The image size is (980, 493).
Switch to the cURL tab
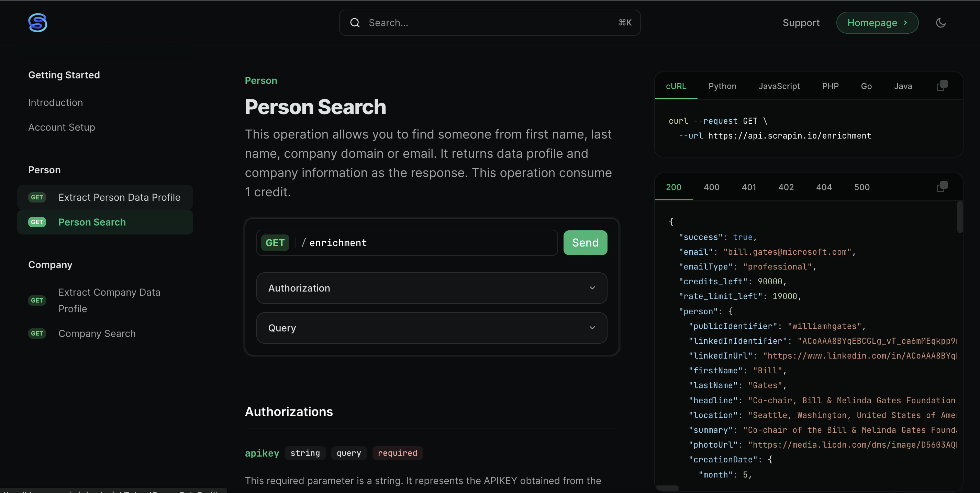click(676, 86)
